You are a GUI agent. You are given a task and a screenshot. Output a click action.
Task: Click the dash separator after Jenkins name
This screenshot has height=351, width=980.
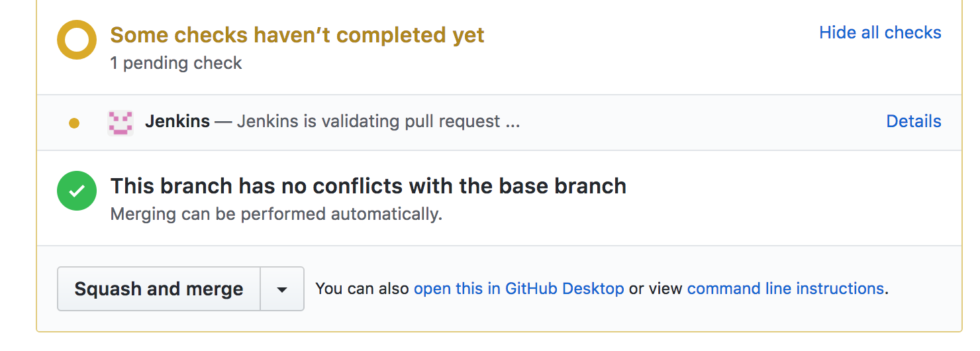coord(223,121)
